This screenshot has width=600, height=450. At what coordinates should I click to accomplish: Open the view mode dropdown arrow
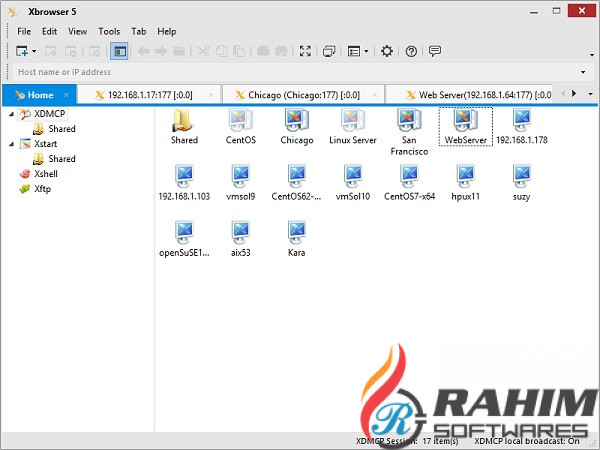(367, 51)
